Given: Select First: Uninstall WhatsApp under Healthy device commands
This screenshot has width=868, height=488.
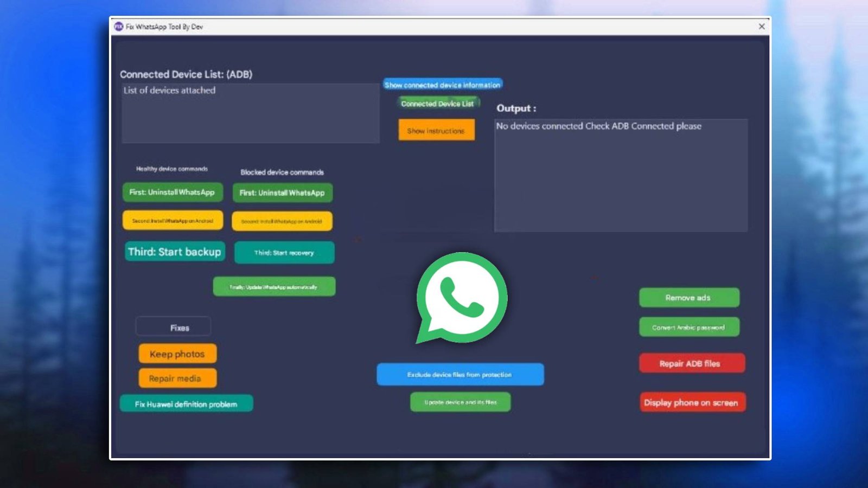Looking at the screenshot, I should (174, 192).
